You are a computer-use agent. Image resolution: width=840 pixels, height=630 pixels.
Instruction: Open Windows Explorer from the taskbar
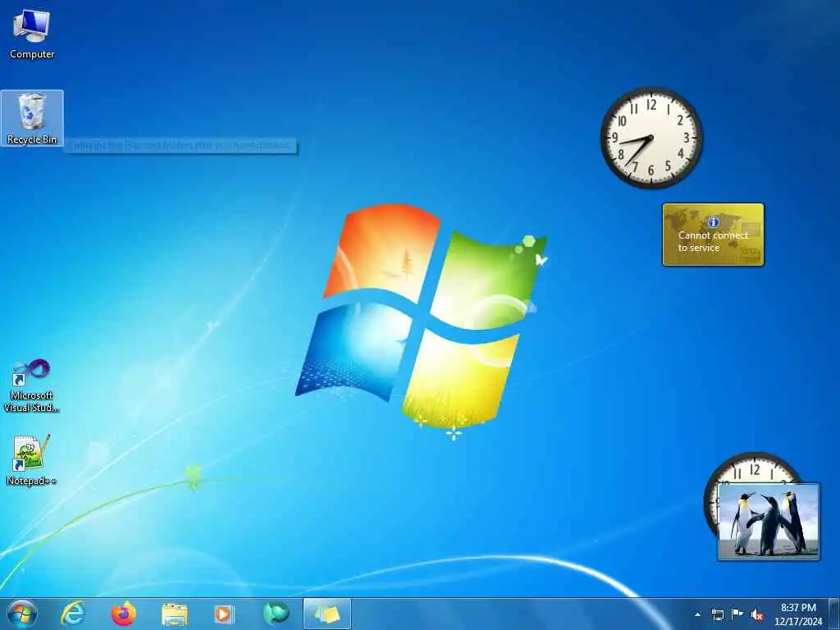point(175,614)
